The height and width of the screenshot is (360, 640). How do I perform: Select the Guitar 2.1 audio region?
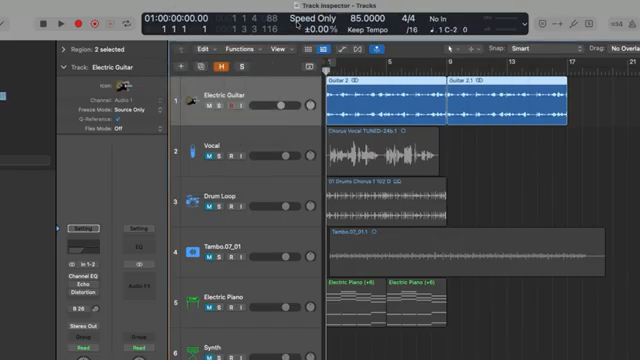(x=507, y=101)
